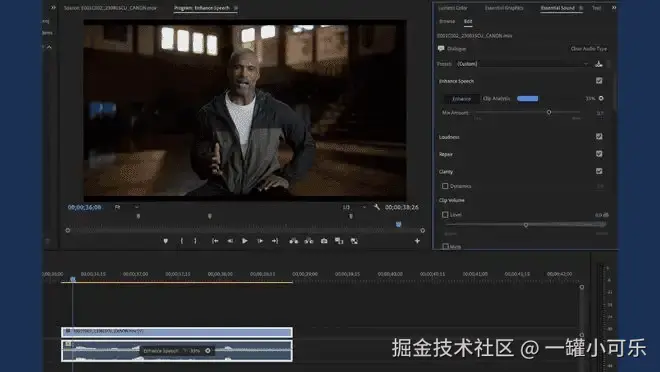The image size is (660, 372).
Task: Open the button editor plus icon
Action: 417,241
